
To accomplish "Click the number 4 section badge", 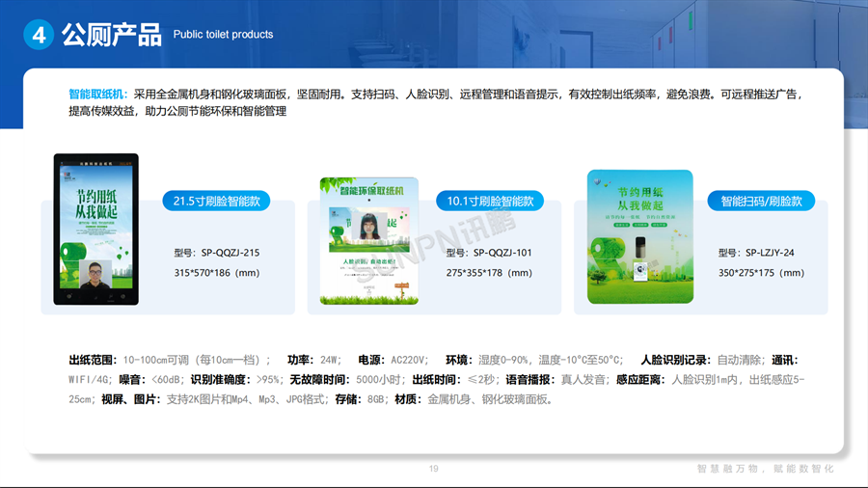I will click(x=39, y=35).
